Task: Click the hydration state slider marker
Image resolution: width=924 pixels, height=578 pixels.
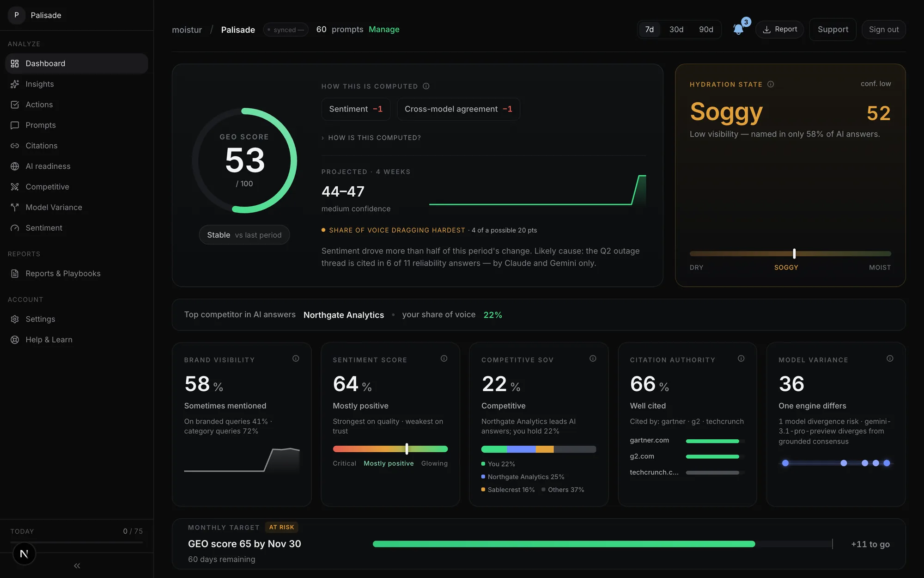Action: (x=794, y=253)
